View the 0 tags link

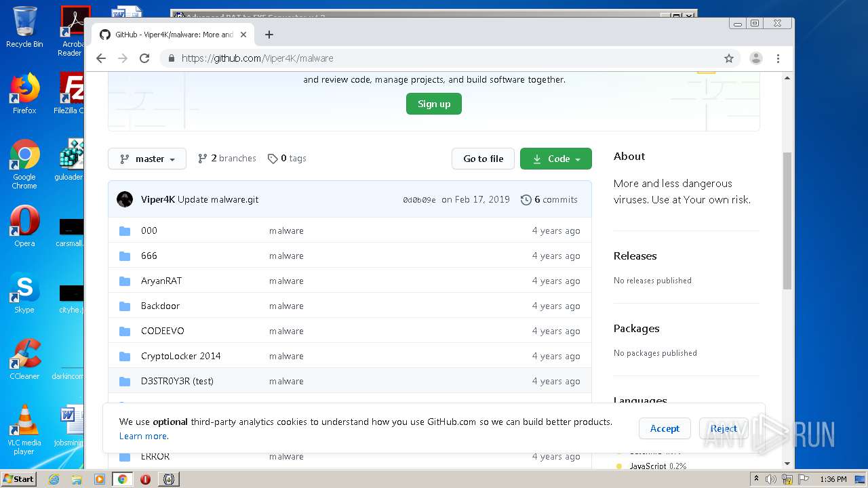tap(287, 158)
